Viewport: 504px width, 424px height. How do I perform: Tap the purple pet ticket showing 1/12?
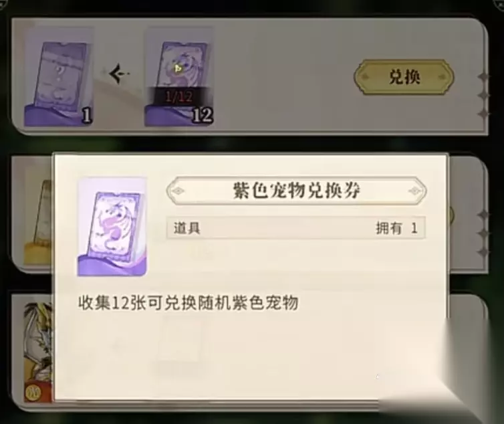[178, 76]
